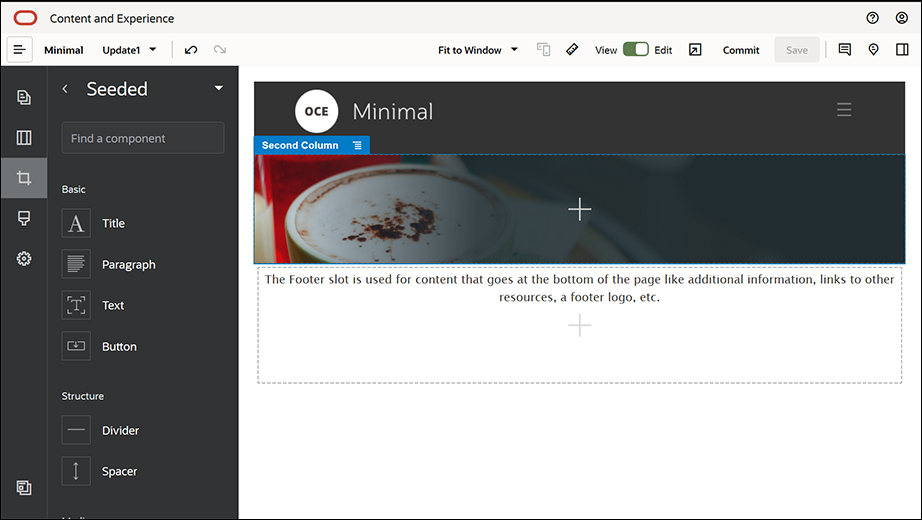
Task: Toggle the sidebar hamburger button
Action: (x=19, y=50)
